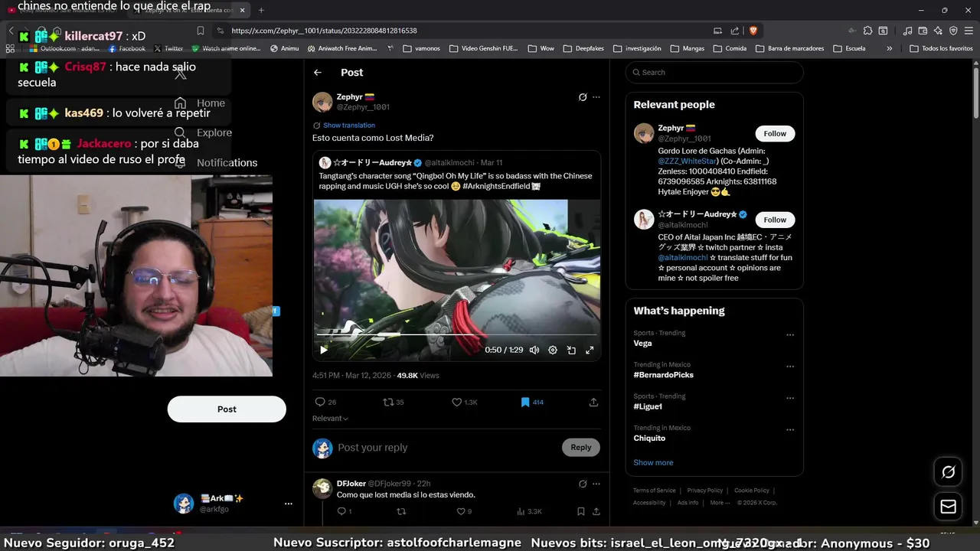Open Brave playlist music-note icon
Screen dimensions: 980x551
tap(907, 31)
